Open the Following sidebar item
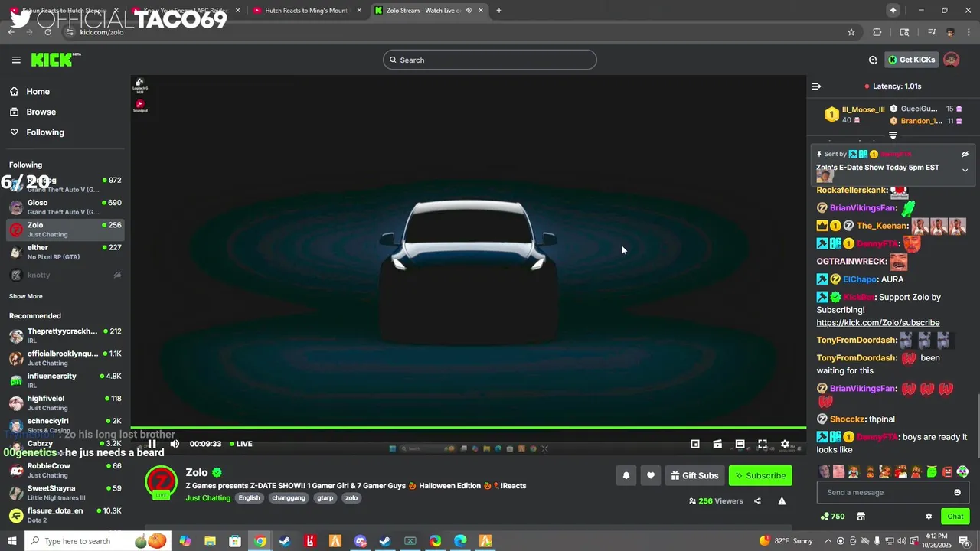The height and width of the screenshot is (551, 980). (45, 132)
